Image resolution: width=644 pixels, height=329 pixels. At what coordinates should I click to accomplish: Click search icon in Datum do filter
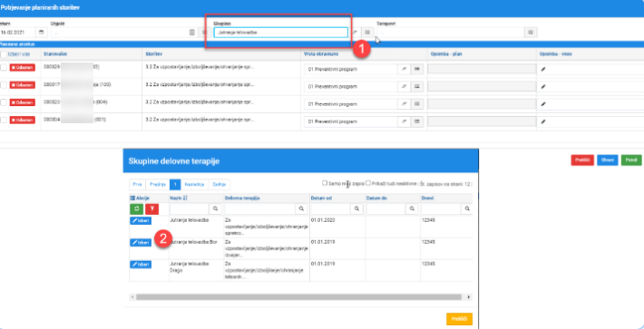click(412, 208)
